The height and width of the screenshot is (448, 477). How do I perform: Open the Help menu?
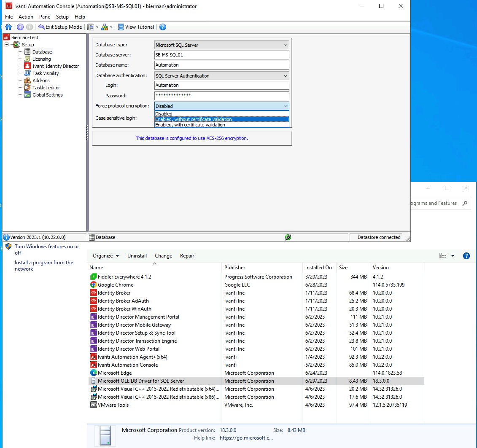tap(80, 17)
